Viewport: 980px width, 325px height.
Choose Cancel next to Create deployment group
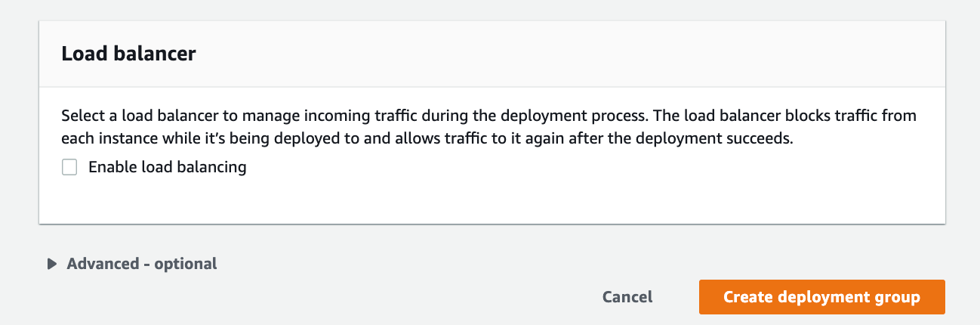click(627, 297)
